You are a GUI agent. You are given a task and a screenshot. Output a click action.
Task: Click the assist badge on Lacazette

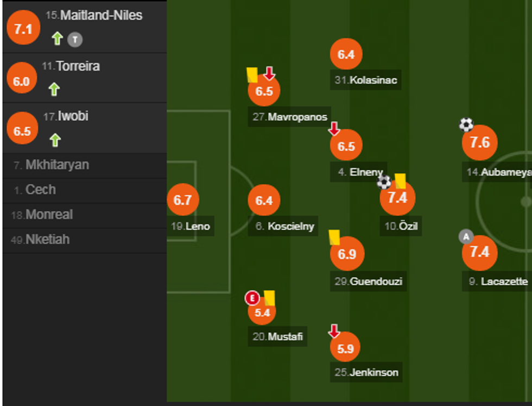[466, 236]
